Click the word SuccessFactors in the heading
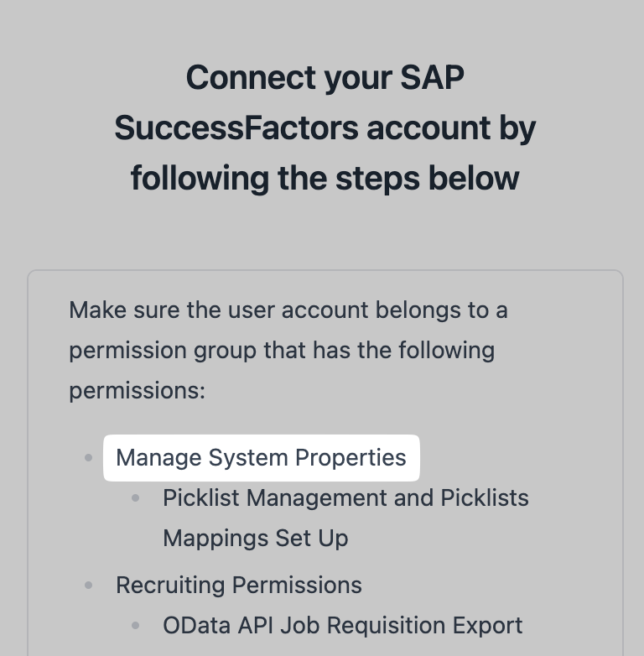 coord(236,128)
